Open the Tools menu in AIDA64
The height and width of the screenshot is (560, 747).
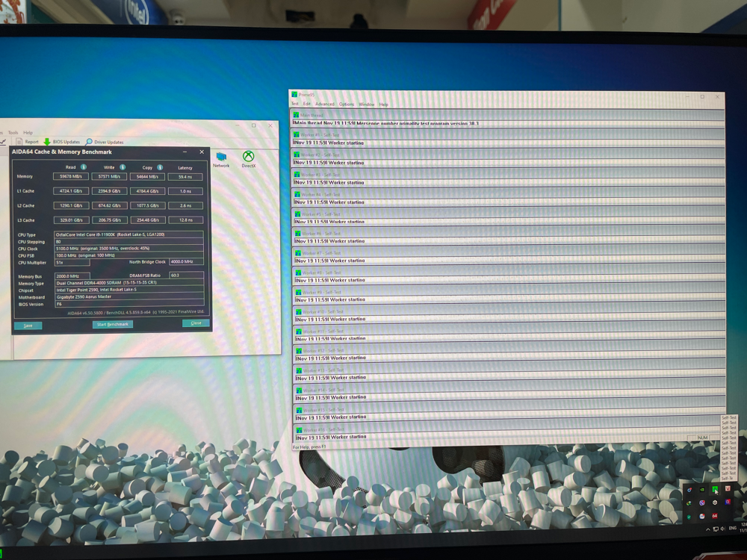coord(13,132)
